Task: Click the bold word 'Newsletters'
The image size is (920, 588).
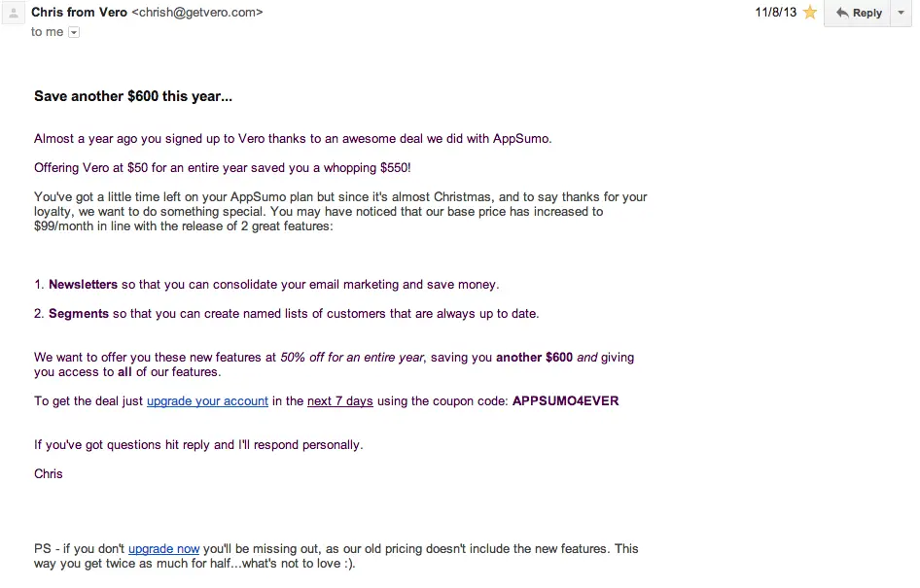Action: pyautogui.click(x=83, y=285)
